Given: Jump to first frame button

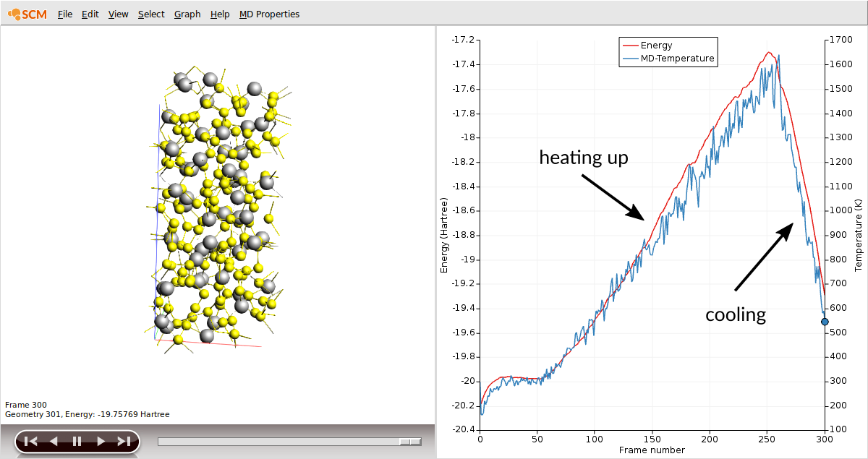Looking at the screenshot, I should [x=30, y=441].
